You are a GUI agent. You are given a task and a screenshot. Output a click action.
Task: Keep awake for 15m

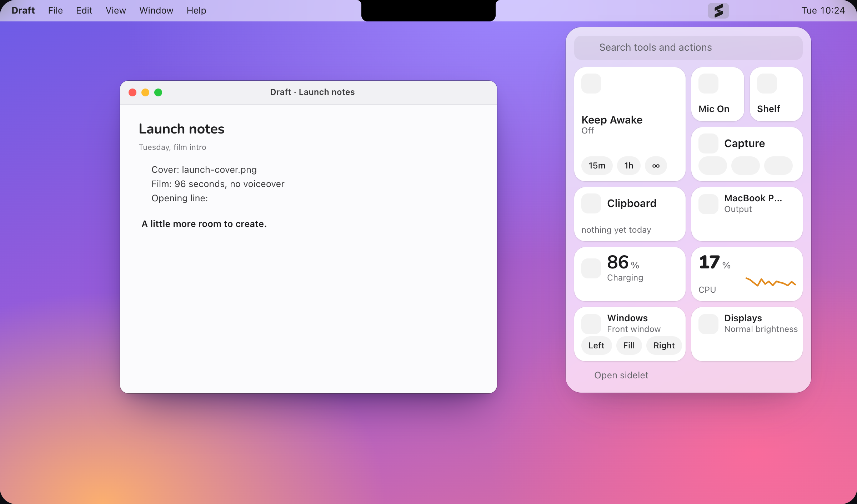pyautogui.click(x=597, y=166)
